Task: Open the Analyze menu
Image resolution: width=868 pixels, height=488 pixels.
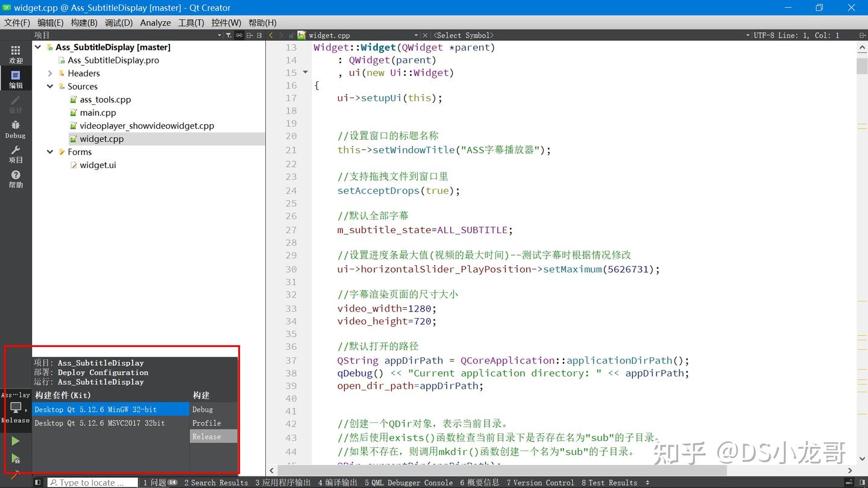Action: 156,22
